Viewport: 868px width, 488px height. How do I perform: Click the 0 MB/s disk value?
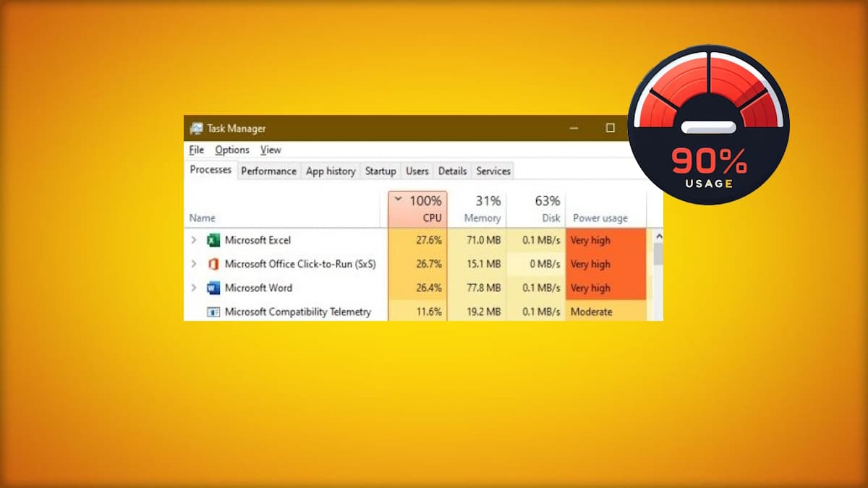click(x=545, y=264)
